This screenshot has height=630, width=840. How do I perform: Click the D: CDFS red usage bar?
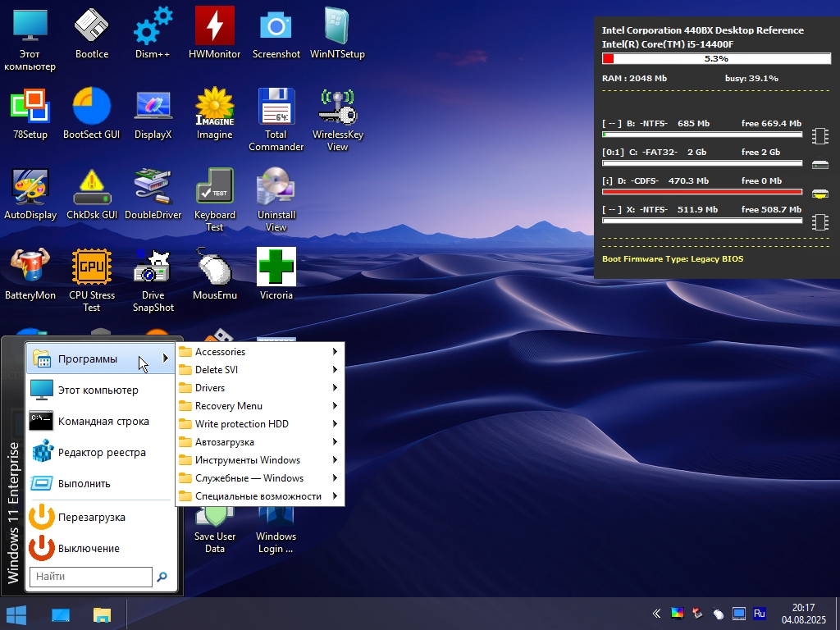(702, 191)
